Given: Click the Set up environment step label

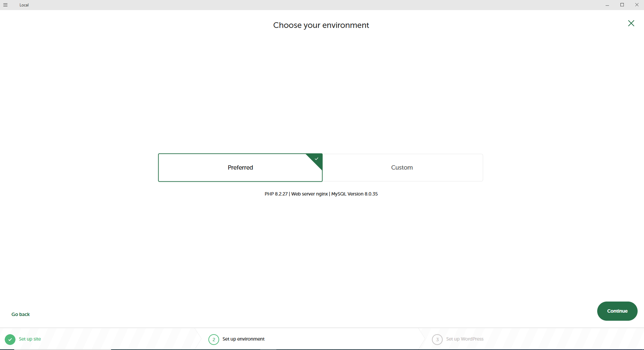Looking at the screenshot, I should click(243, 339).
